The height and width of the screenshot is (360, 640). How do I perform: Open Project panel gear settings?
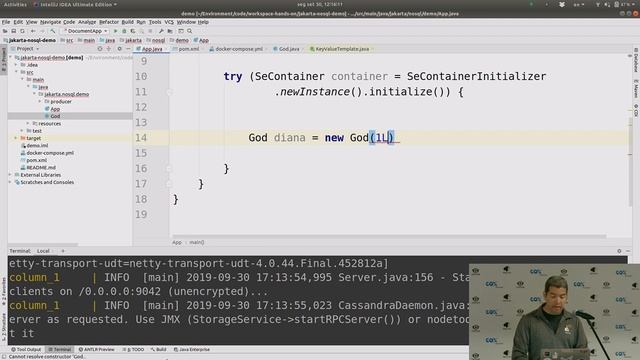click(x=119, y=49)
